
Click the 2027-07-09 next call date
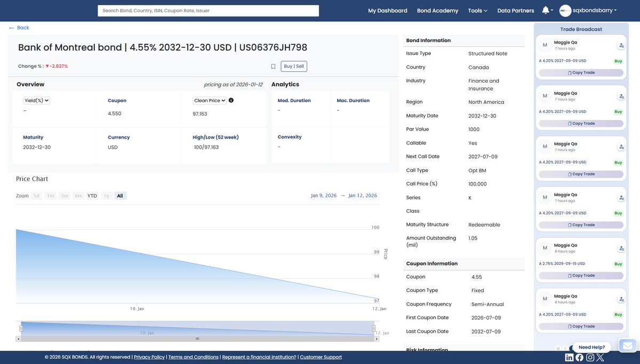pyautogui.click(x=483, y=157)
